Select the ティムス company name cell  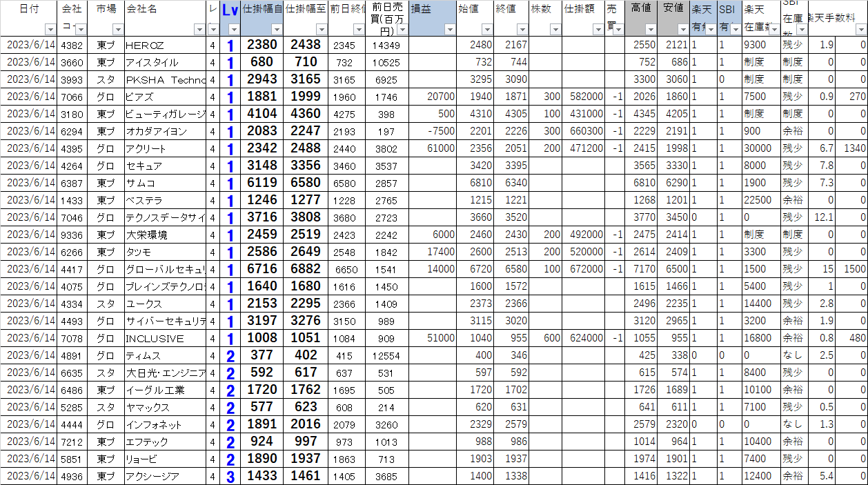coord(164,355)
